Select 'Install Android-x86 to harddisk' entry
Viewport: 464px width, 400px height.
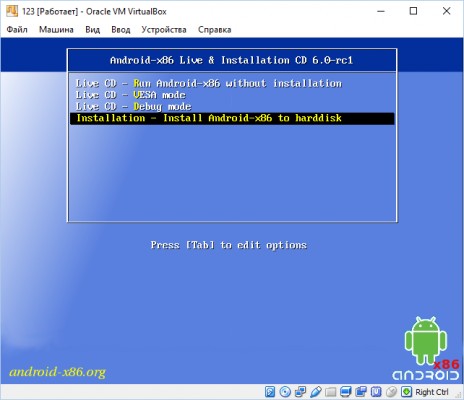[x=232, y=118]
